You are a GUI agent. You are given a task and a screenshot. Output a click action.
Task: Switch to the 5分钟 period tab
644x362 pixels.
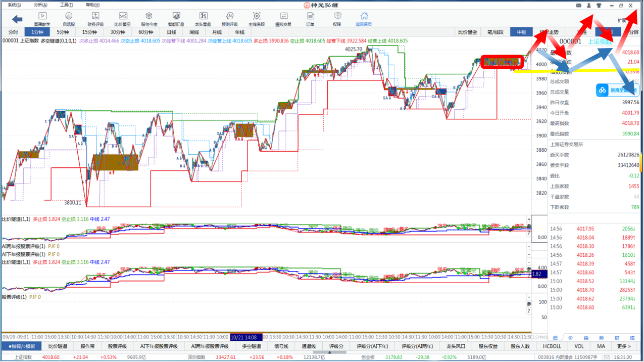(x=63, y=32)
